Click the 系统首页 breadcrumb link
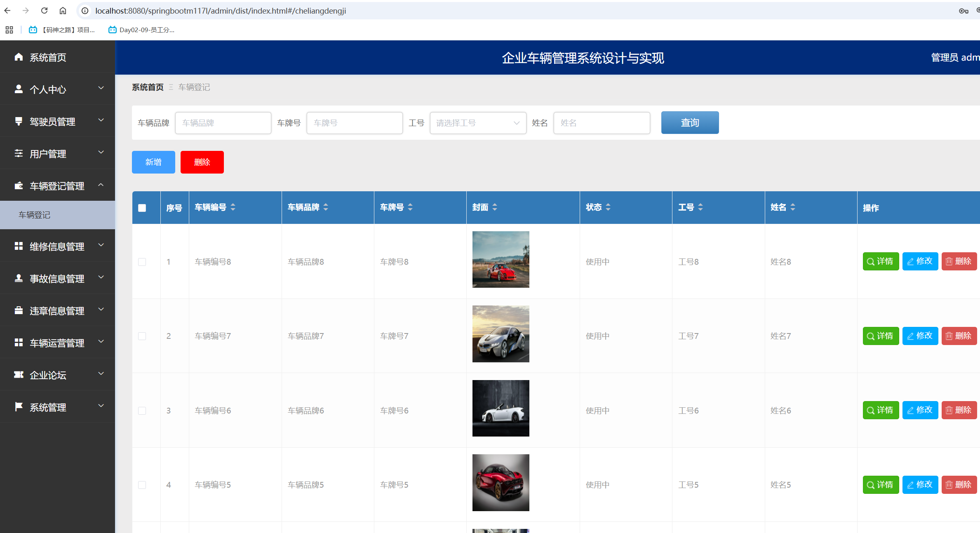980x533 pixels. pos(148,87)
